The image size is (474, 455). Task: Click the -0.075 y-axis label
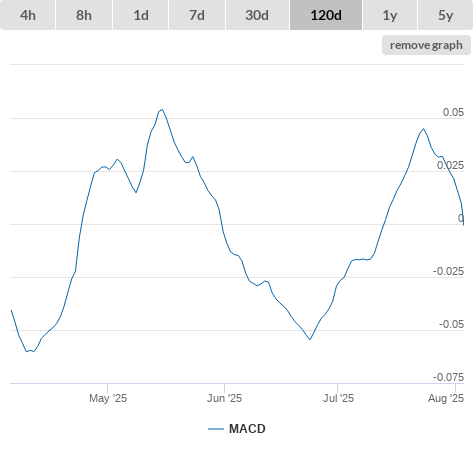[448, 377]
